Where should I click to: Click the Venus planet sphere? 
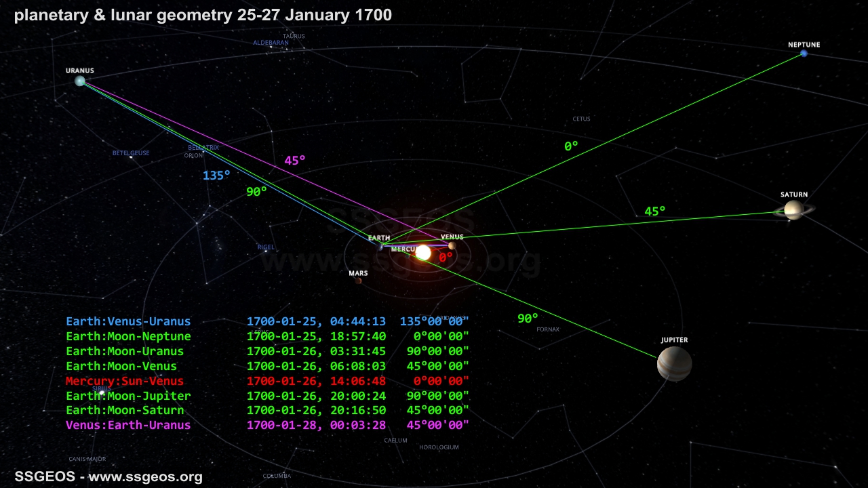click(x=452, y=246)
